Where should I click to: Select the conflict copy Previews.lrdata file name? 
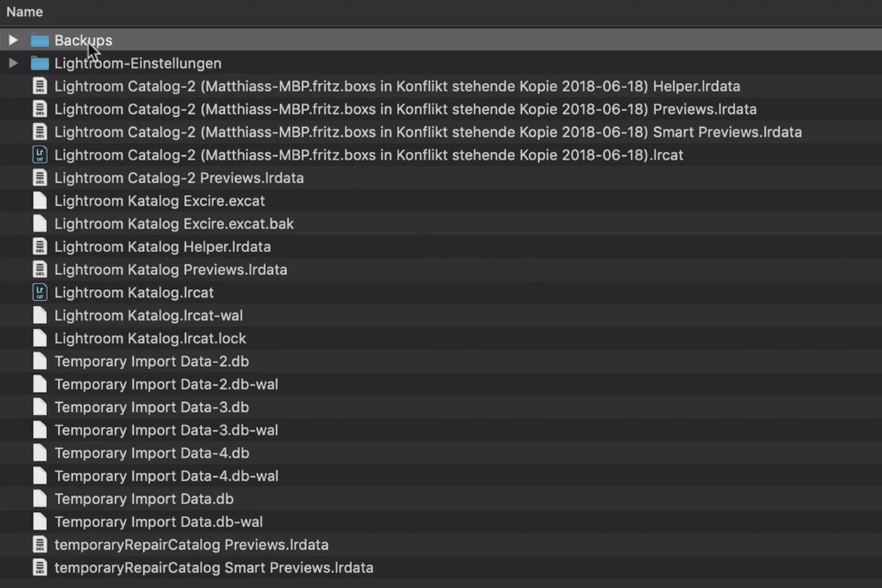click(405, 109)
